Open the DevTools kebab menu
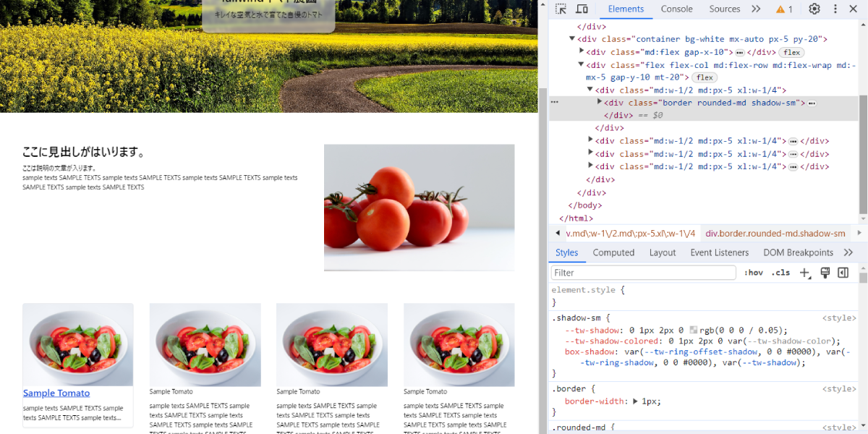The width and height of the screenshot is (868, 434). tap(835, 9)
